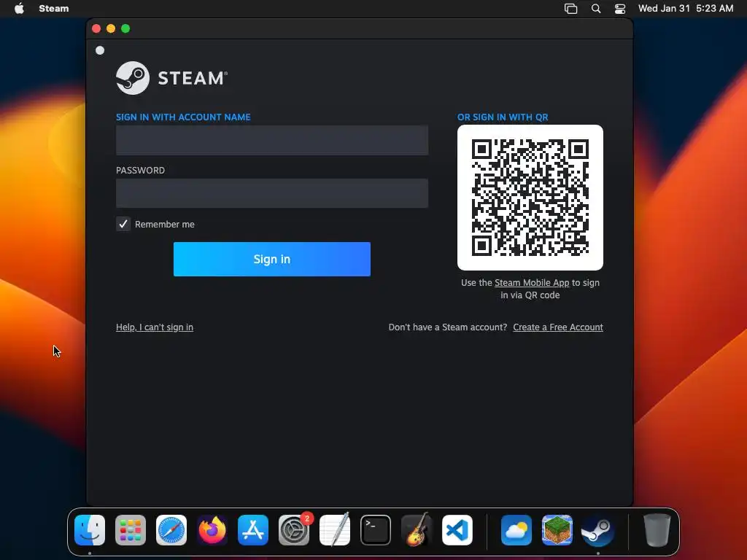Click the Steam icon in the dock

coord(598,530)
